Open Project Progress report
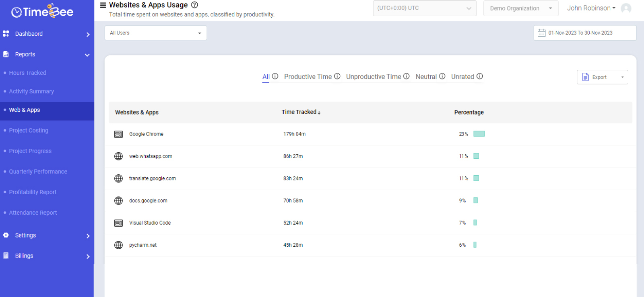Image resolution: width=644 pixels, height=297 pixels. point(30,151)
